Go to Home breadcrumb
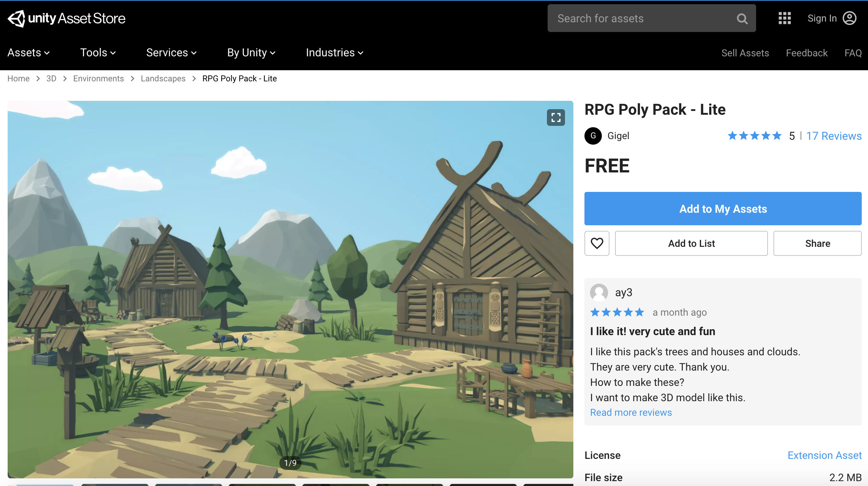This screenshot has height=486, width=868. [x=18, y=79]
